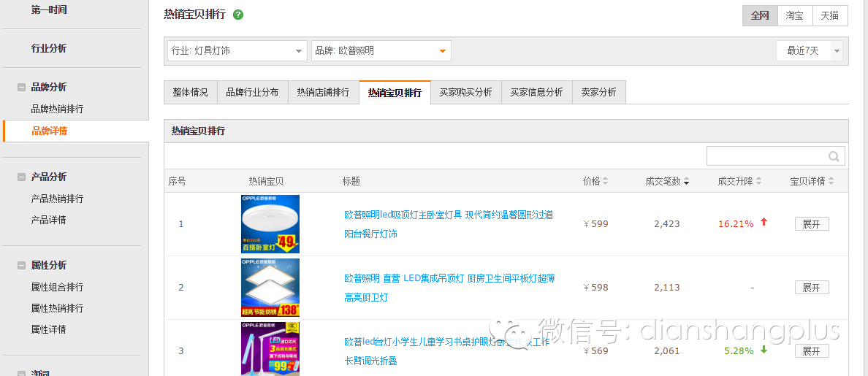
Task: Click the ¥599 price cell
Action: pyautogui.click(x=596, y=224)
